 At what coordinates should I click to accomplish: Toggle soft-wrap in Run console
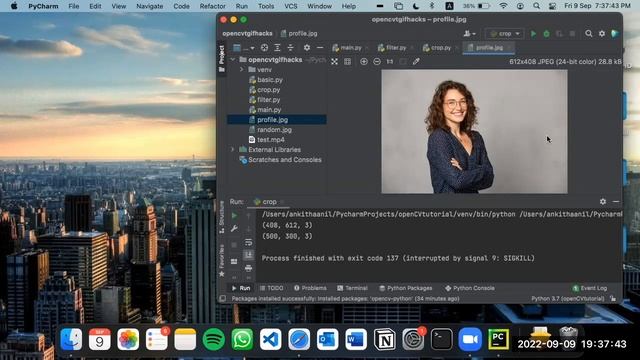[248, 242]
